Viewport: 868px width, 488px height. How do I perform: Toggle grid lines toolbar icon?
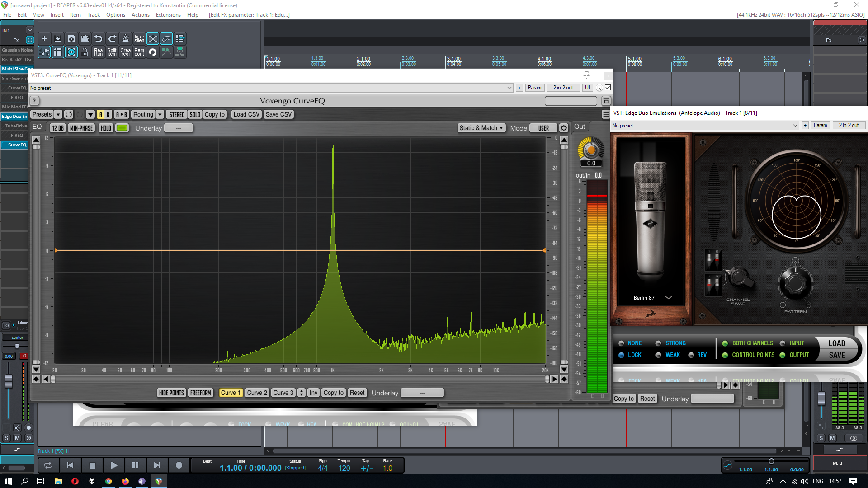coord(58,52)
